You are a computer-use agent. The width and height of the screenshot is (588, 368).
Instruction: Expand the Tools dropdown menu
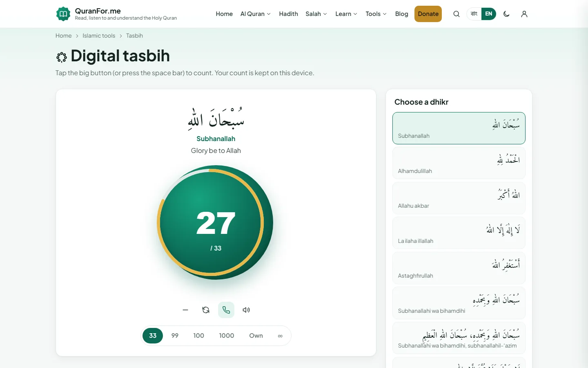(376, 14)
